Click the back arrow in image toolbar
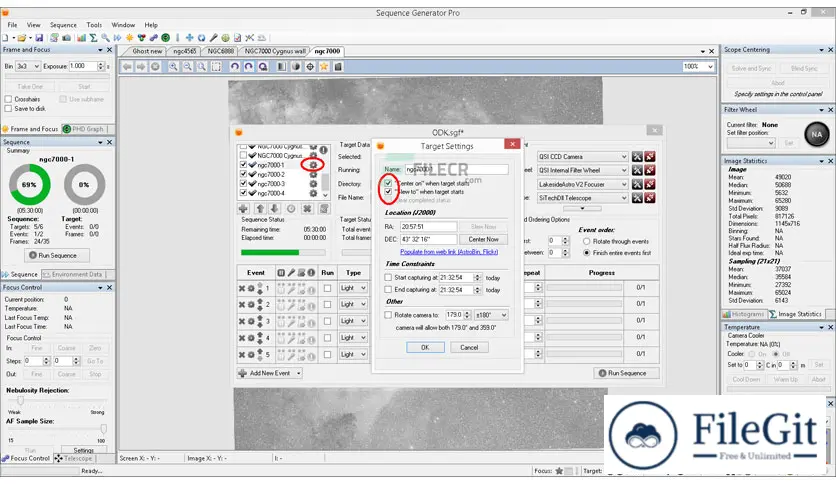The height and width of the screenshot is (484, 836). point(127,67)
